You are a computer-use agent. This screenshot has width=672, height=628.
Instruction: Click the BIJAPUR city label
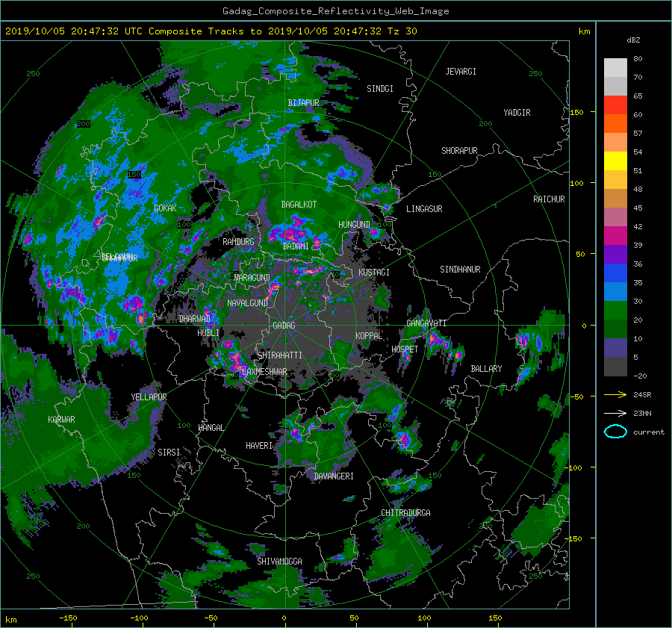pos(303,103)
